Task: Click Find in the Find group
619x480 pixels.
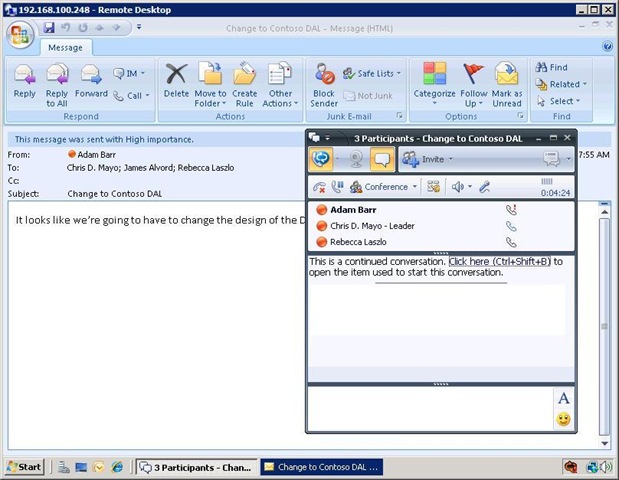Action: (x=552, y=68)
